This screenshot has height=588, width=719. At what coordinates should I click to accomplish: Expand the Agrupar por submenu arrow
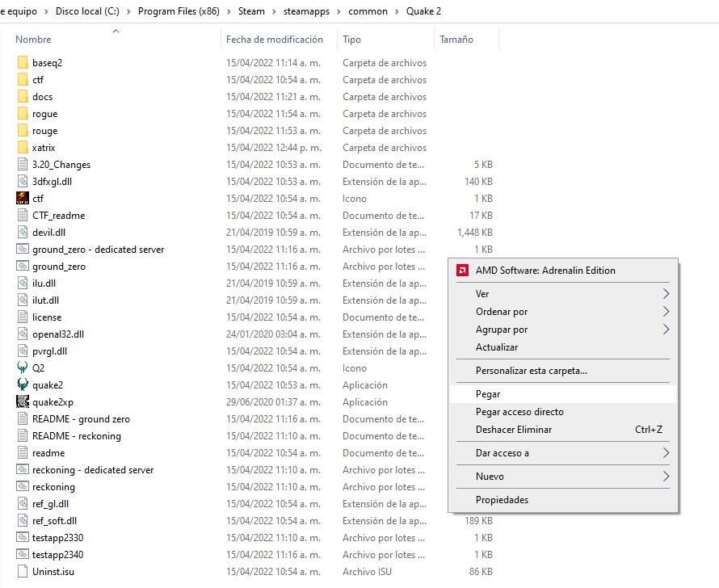click(x=666, y=330)
